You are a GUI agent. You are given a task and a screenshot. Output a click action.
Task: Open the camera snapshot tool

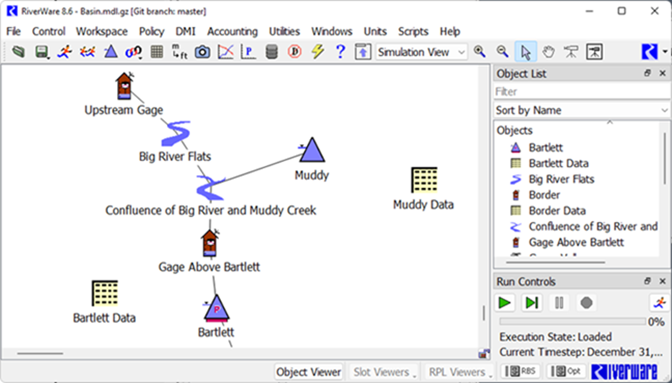[x=202, y=52]
